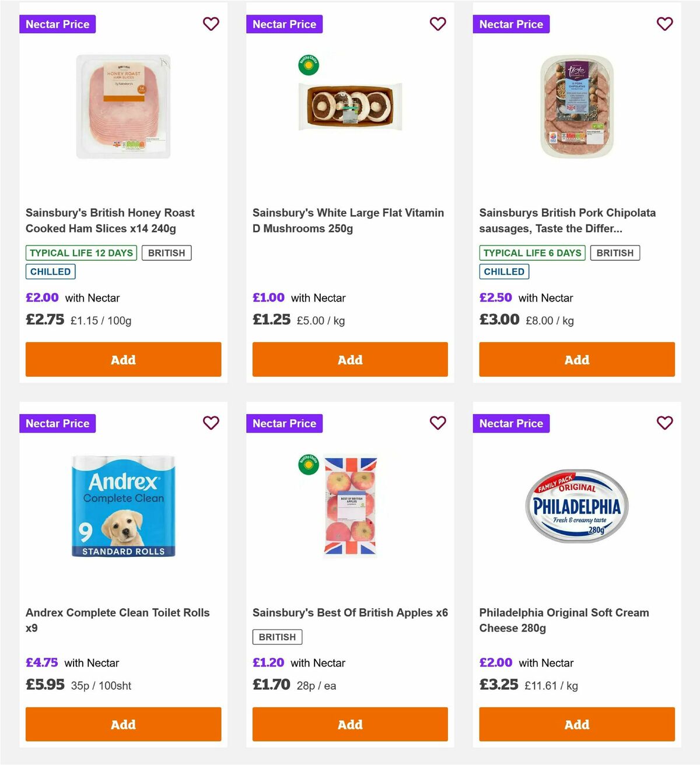Viewport: 700px width, 765px height.
Task: Toggle favourite on Philadelphia cream cheese
Action: (x=664, y=423)
